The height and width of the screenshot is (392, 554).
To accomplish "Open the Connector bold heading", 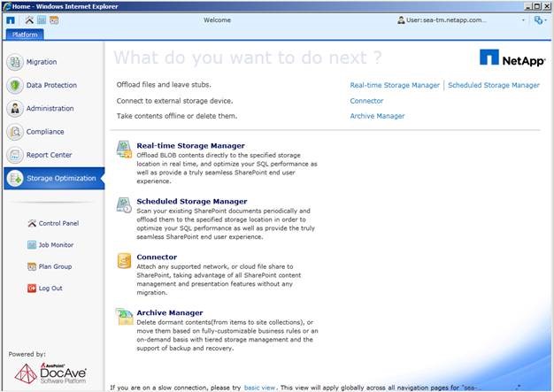I will coord(157,257).
